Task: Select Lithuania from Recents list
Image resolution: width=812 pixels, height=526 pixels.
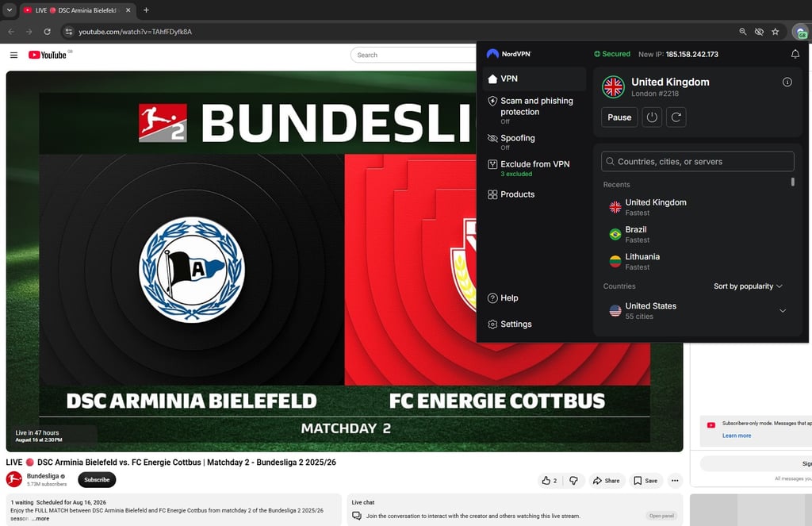Action: [x=697, y=261]
